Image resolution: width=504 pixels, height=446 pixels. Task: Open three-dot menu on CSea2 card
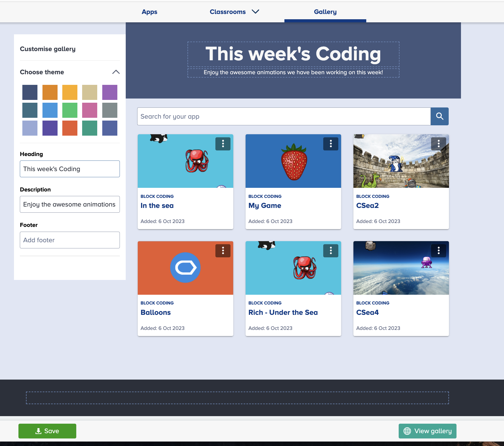(x=438, y=144)
